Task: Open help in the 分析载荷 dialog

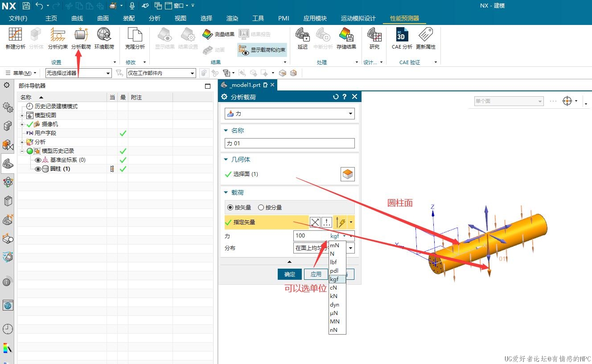Action: coord(345,97)
